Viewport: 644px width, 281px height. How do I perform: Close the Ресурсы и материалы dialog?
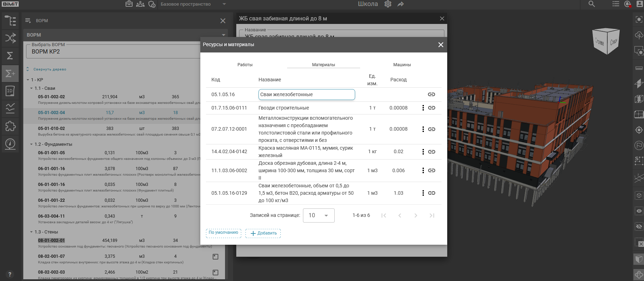(441, 45)
